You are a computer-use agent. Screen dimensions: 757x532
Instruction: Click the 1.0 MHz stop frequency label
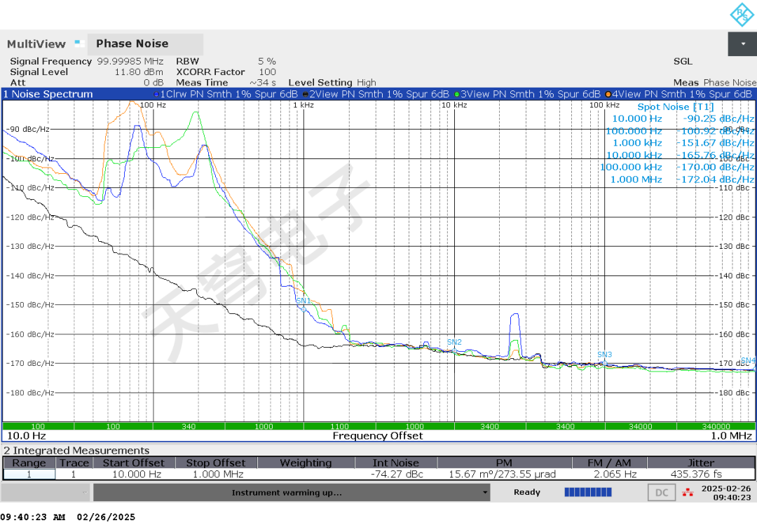point(731,436)
